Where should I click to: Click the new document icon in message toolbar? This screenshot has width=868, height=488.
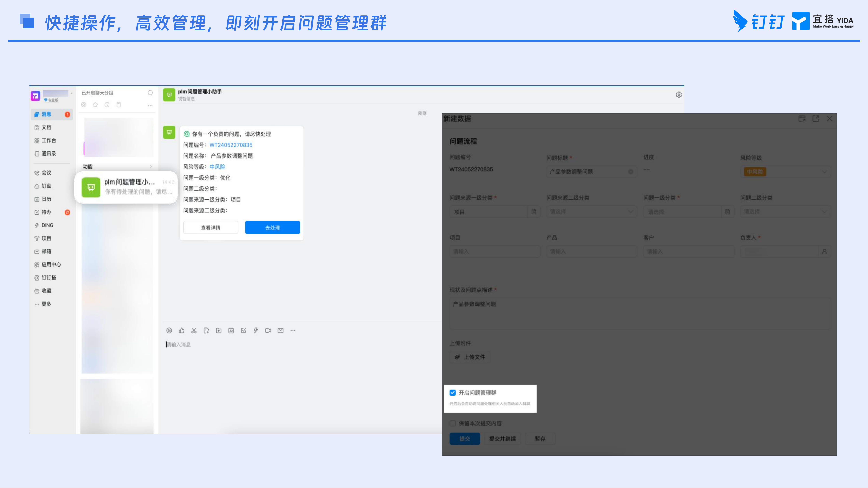(x=206, y=331)
